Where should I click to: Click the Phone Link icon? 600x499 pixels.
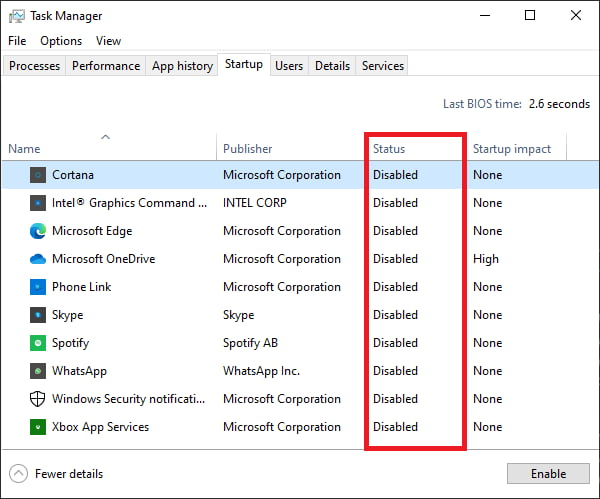(38, 287)
